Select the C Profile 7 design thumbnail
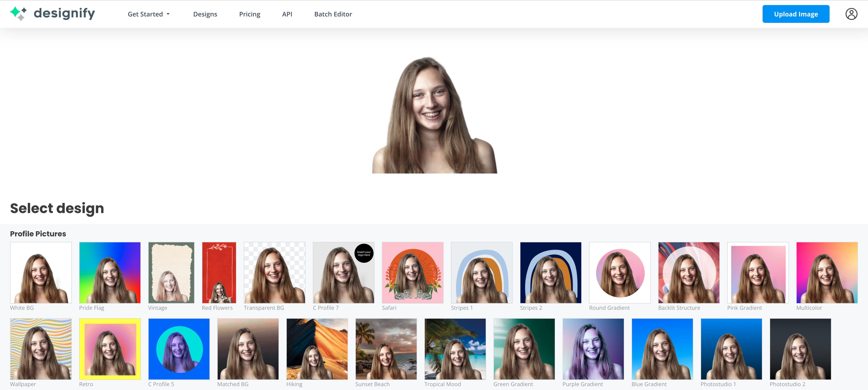Image resolution: width=868 pixels, height=390 pixels. 343,272
